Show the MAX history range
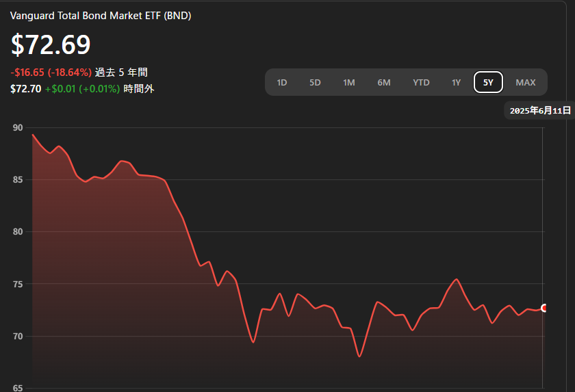 click(526, 82)
